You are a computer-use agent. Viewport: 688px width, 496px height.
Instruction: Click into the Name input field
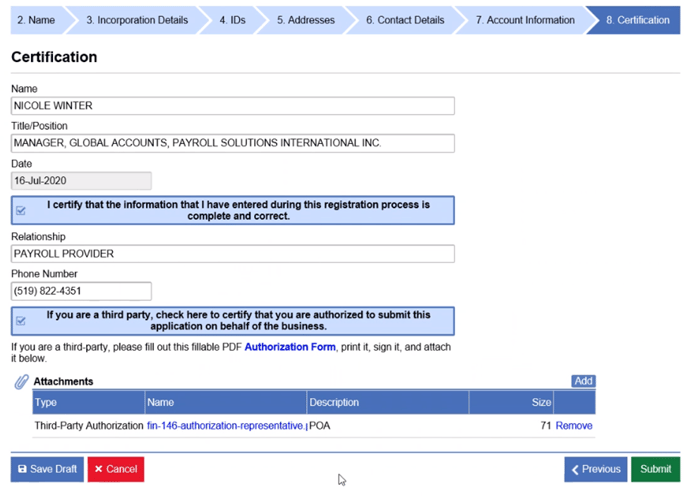(232, 106)
